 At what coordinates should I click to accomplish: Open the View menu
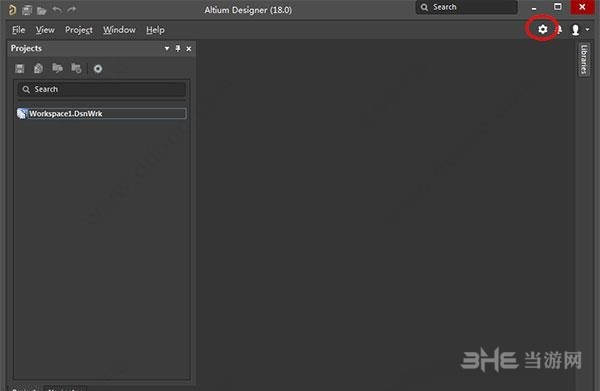[x=45, y=30]
